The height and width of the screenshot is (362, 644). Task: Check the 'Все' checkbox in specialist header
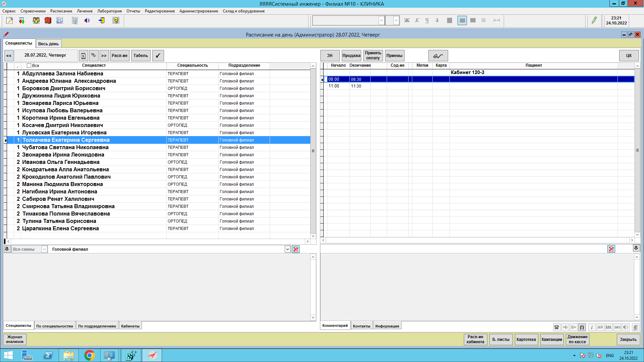point(29,66)
